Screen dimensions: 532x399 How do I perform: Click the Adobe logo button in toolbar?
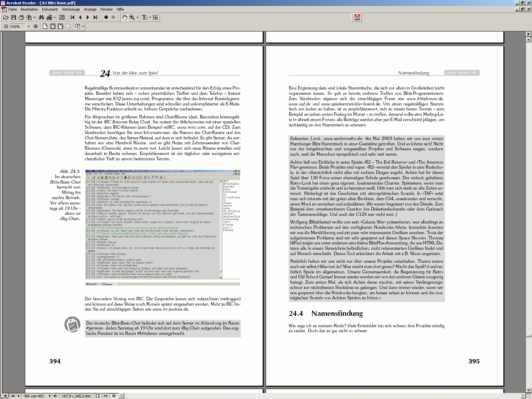tap(357, 17)
